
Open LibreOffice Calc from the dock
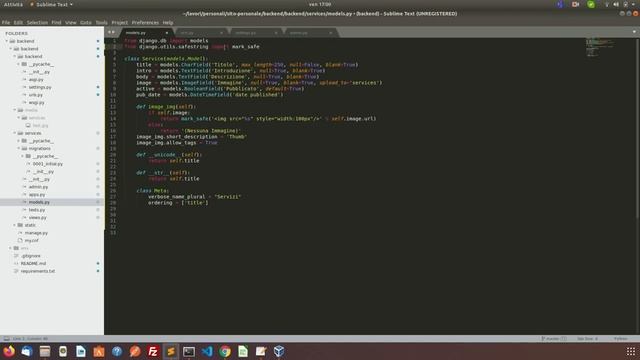(x=243, y=351)
